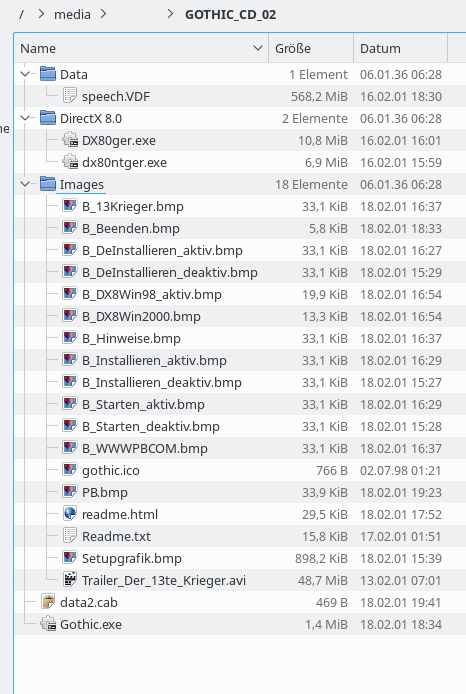The width and height of the screenshot is (466, 694).
Task: Collapse the Images folder tree
Action: 25,184
